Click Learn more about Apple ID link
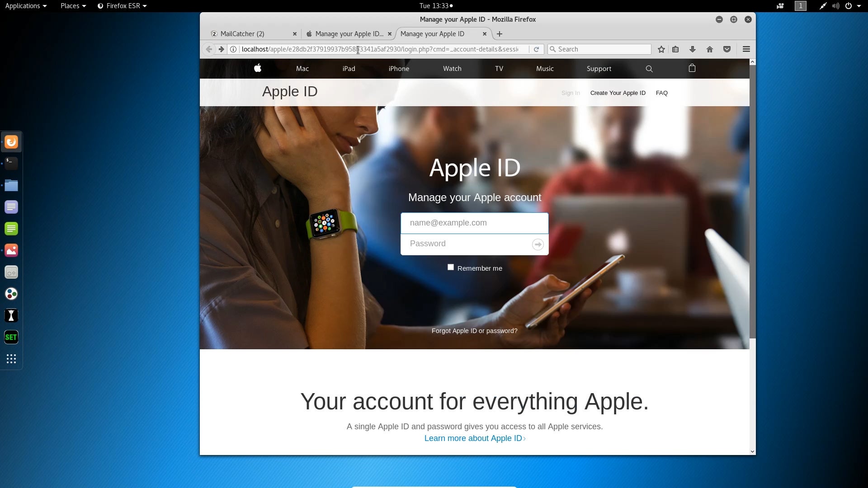This screenshot has height=488, width=868. click(475, 438)
